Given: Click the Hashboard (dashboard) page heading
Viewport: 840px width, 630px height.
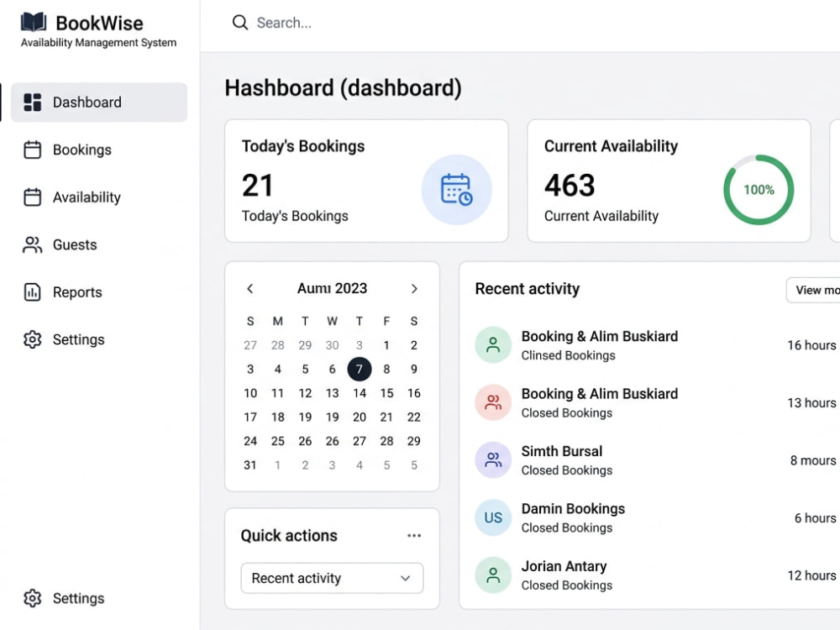Looking at the screenshot, I should pos(343,88).
